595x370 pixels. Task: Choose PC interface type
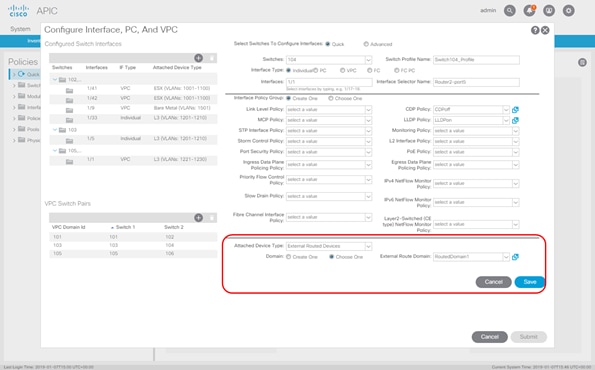pyautogui.click(x=315, y=70)
